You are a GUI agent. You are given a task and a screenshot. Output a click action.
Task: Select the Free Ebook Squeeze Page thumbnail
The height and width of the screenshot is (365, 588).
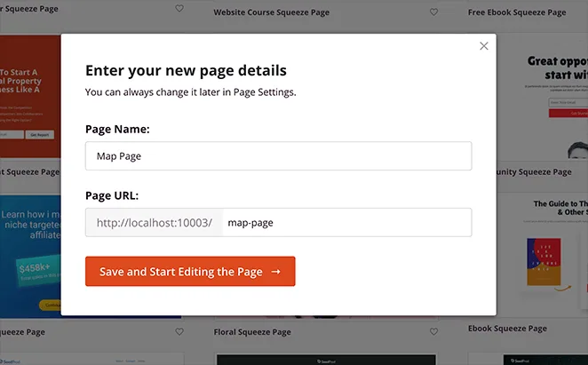coord(542,96)
